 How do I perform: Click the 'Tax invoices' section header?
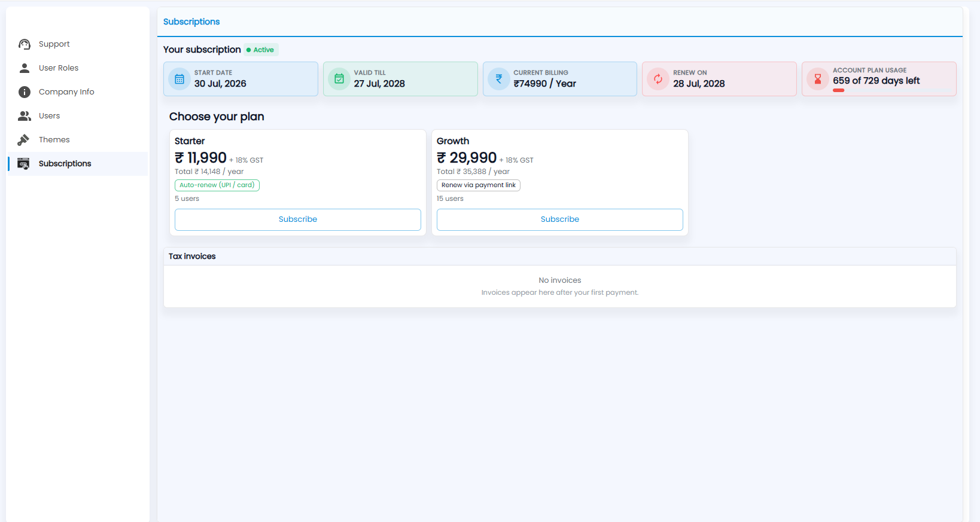pos(192,257)
